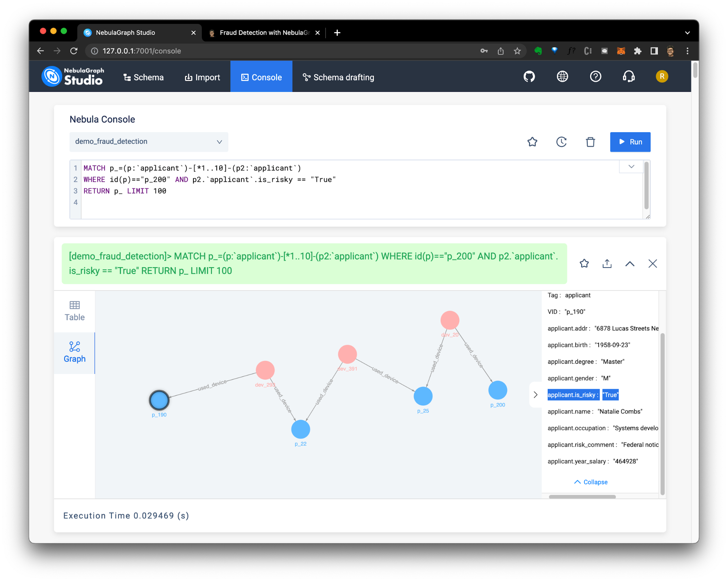This screenshot has height=582, width=728.
Task: Open the GitHub repository icon in navbar
Action: pyautogui.click(x=529, y=77)
